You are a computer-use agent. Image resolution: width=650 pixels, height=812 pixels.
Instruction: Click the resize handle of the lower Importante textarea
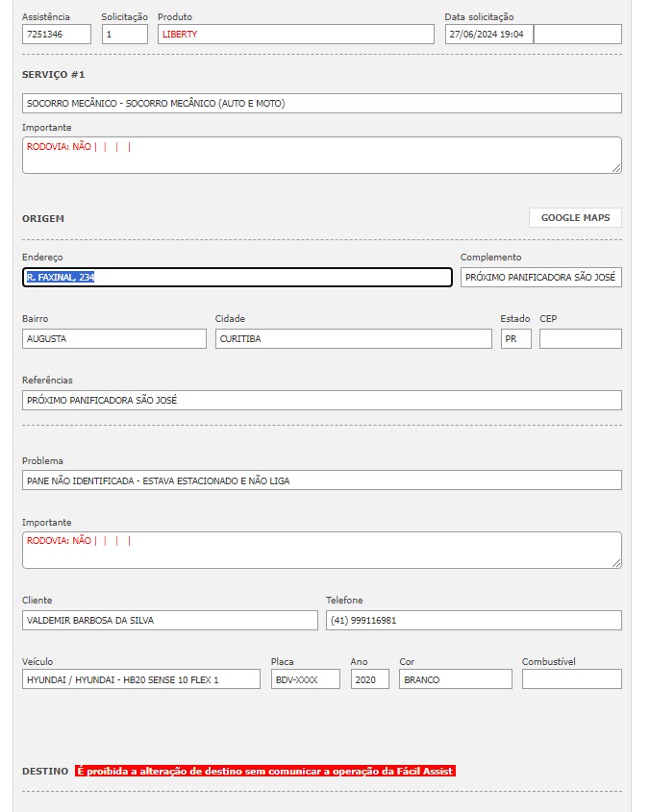pyautogui.click(x=616, y=563)
